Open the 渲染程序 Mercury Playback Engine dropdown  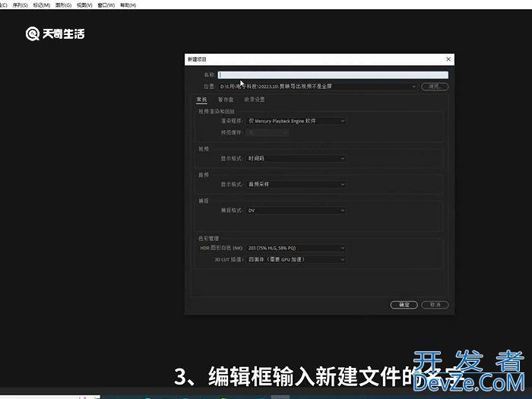[296, 121]
